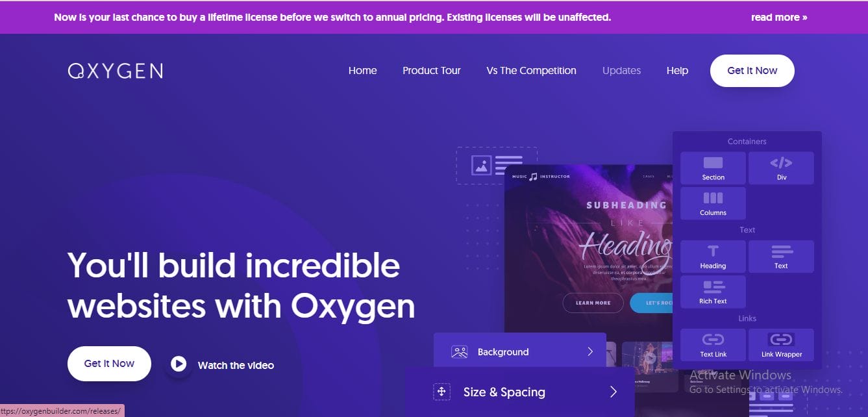868x417 pixels.
Task: Expand the Size & Spacing chevron
Action: [x=613, y=392]
